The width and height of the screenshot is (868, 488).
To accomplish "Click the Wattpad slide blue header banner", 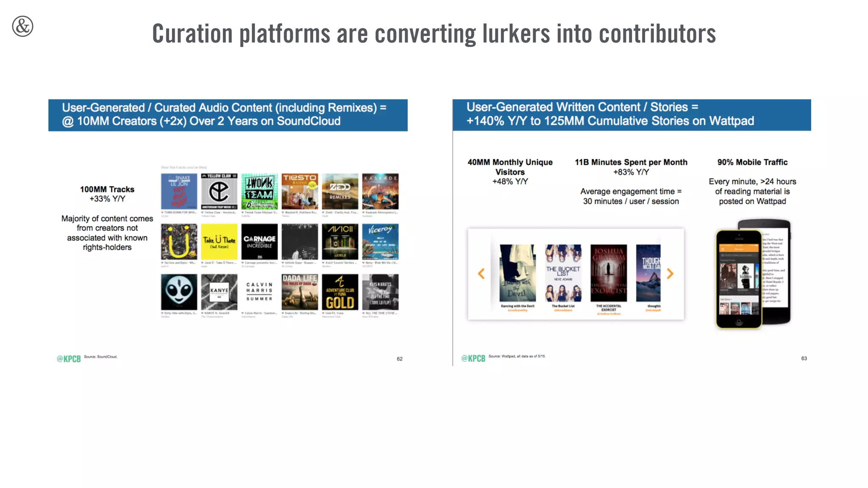I will [632, 115].
